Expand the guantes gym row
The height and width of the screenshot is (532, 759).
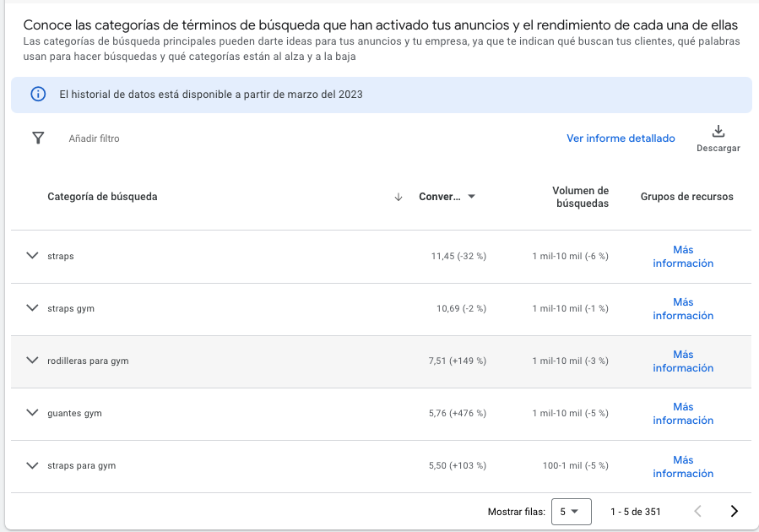coord(32,413)
